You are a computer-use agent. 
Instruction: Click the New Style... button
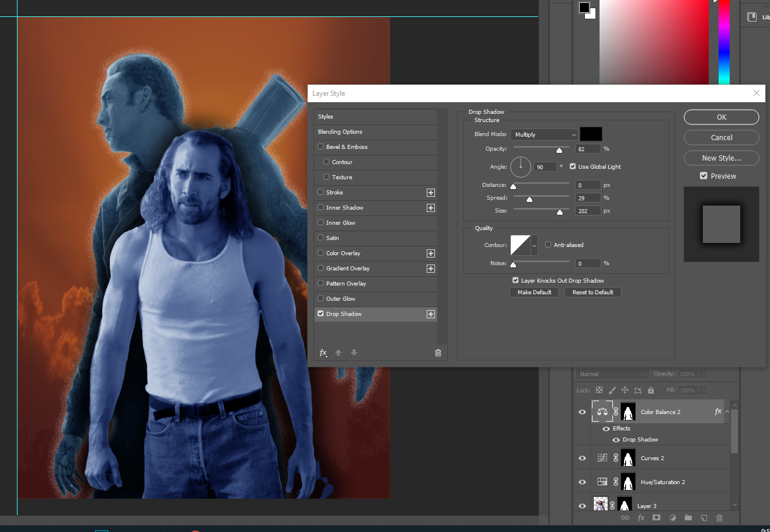(722, 158)
